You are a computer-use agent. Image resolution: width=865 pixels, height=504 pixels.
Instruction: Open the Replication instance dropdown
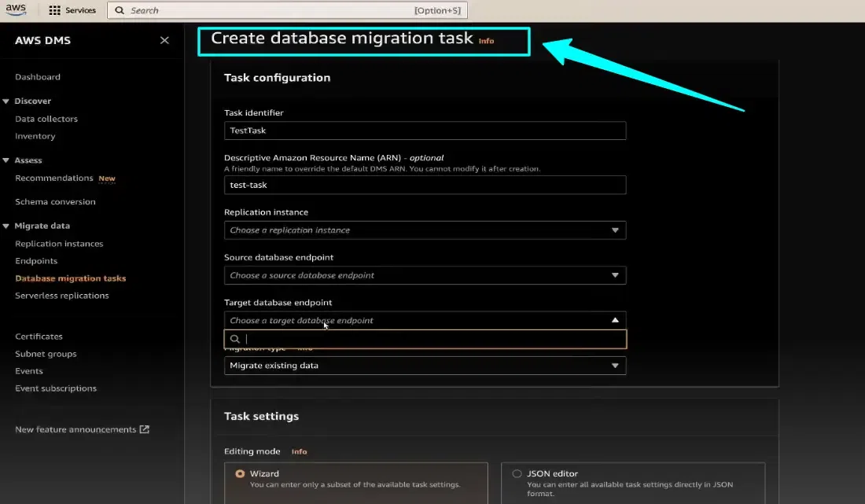(x=425, y=230)
